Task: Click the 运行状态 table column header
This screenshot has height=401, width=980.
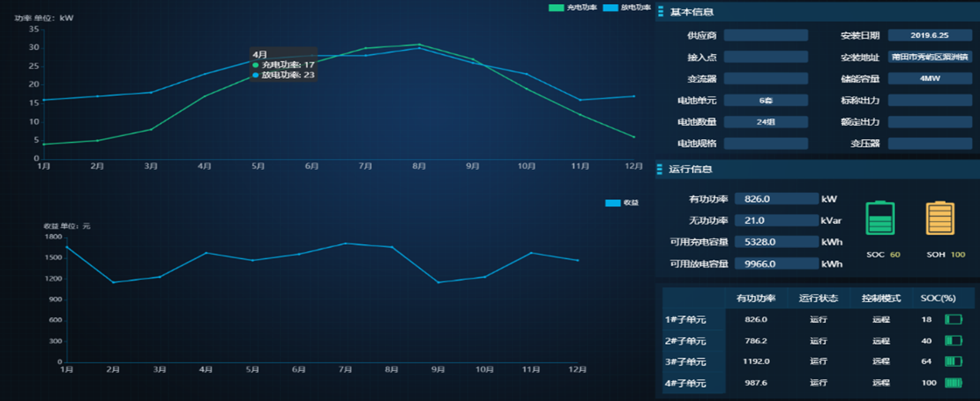Action: (x=819, y=298)
